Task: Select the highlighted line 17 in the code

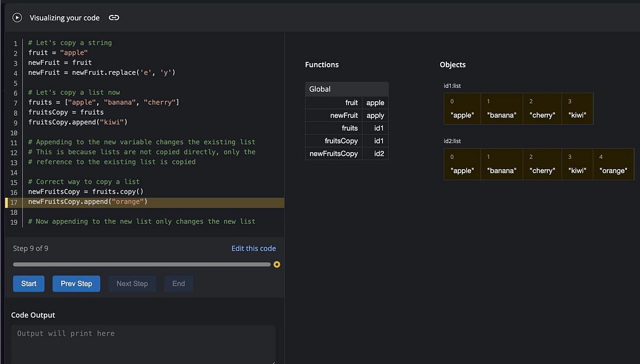Action: pos(87,201)
